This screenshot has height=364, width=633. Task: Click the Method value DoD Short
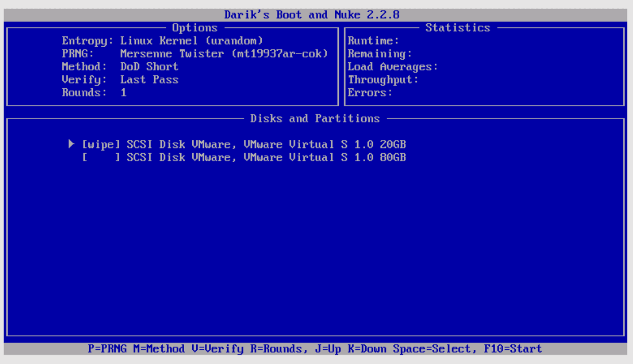[149, 67]
